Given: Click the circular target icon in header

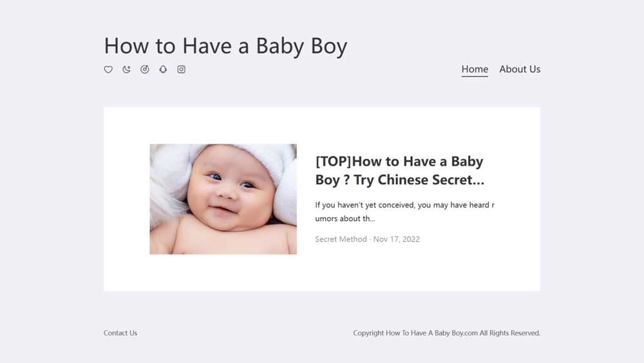Looking at the screenshot, I should point(144,69).
